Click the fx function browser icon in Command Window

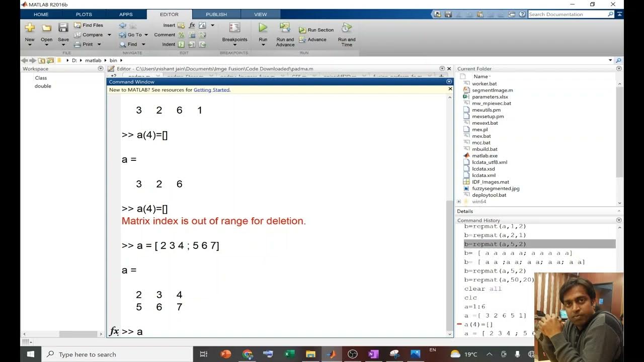click(114, 331)
